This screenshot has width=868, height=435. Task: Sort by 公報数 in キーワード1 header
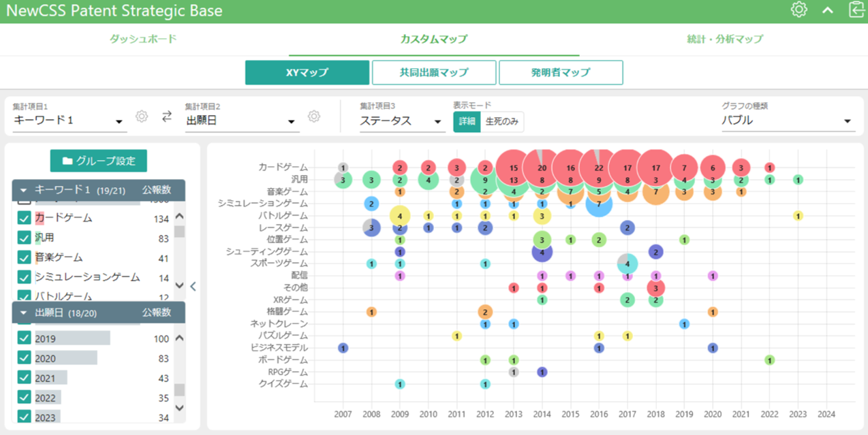coord(157,190)
